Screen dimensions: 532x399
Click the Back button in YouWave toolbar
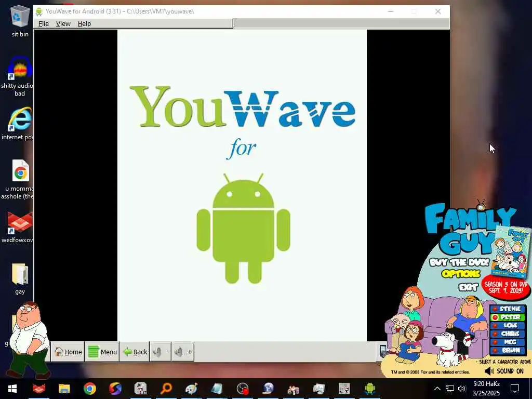[x=135, y=352]
